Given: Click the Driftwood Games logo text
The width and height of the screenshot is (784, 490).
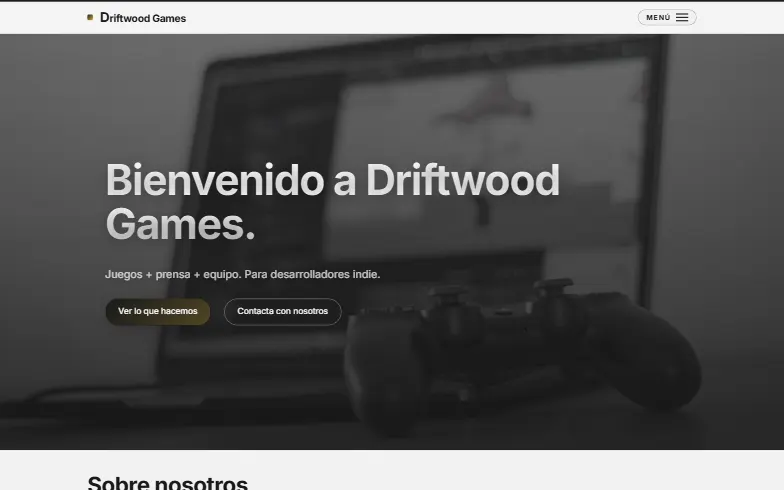Looking at the screenshot, I should (143, 18).
